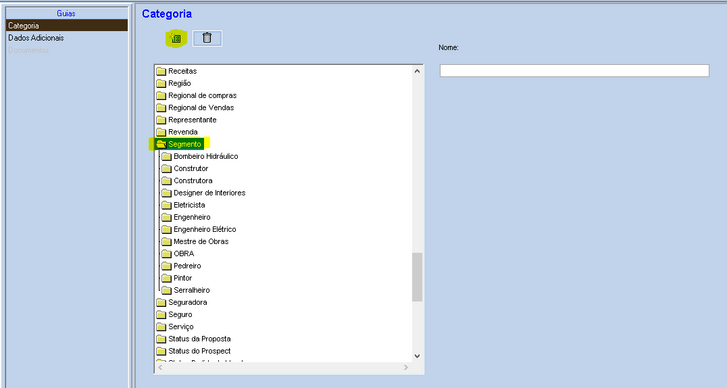Click horizontal scroll left arrow

pyautogui.click(x=160, y=368)
